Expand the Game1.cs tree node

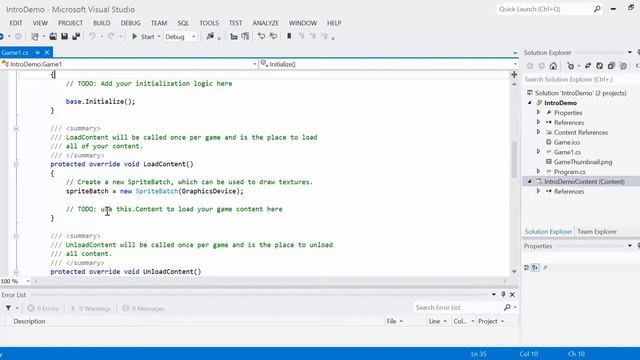[538, 152]
